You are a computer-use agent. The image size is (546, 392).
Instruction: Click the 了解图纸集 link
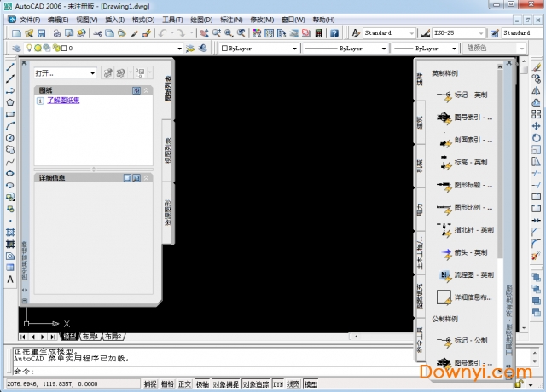click(x=63, y=101)
